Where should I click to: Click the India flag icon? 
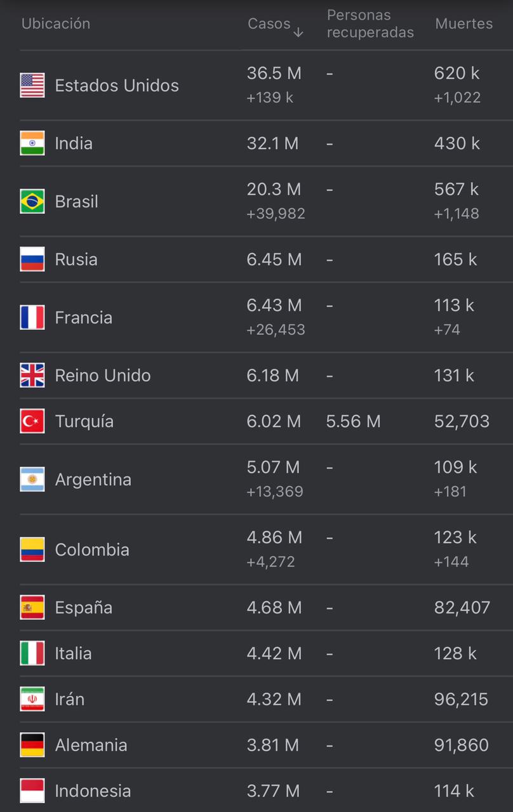click(x=32, y=143)
